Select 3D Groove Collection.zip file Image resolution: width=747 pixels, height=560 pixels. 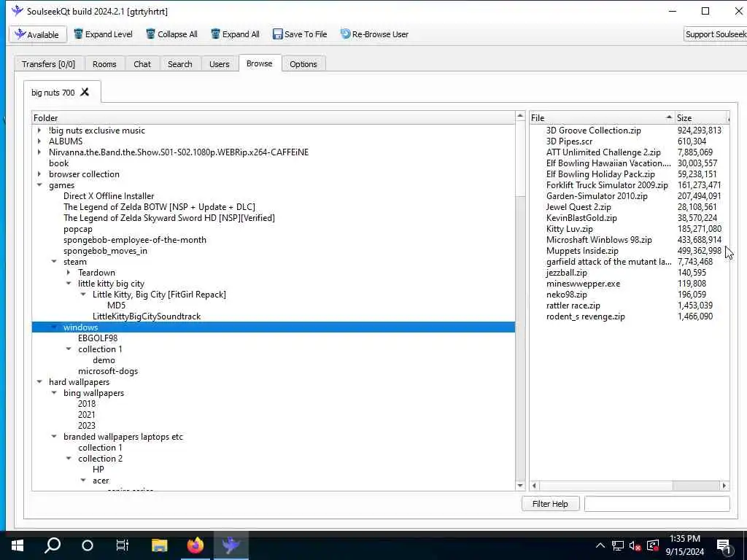594,130
